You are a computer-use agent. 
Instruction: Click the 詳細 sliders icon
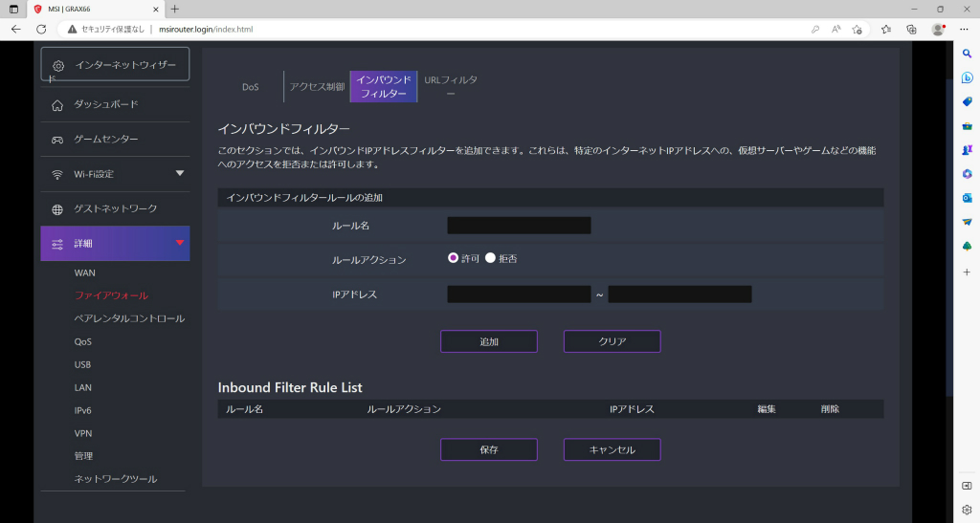coord(57,244)
